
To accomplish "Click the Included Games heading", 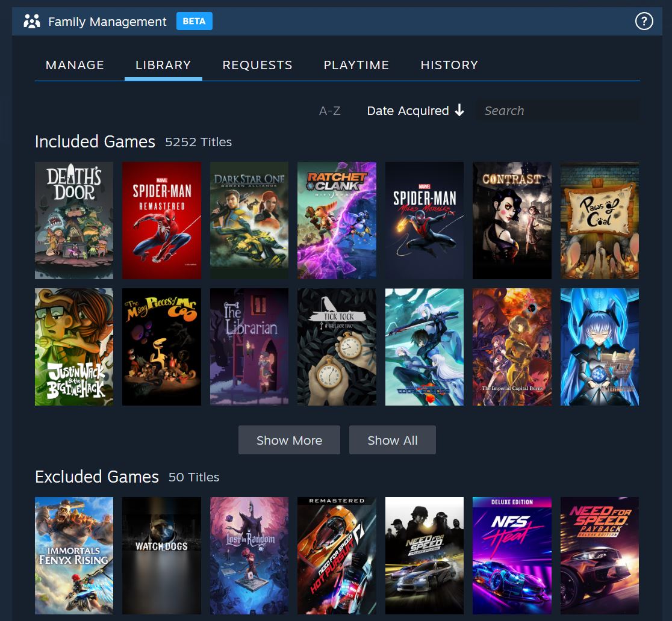I will pos(95,142).
